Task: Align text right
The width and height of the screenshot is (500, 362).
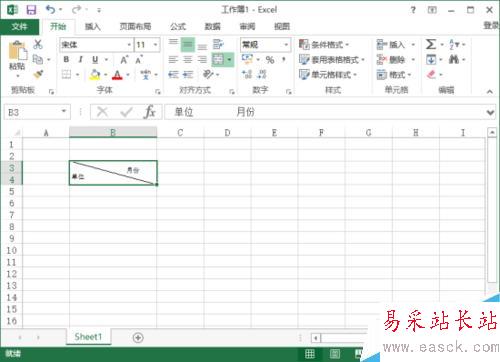Action: [x=202, y=59]
